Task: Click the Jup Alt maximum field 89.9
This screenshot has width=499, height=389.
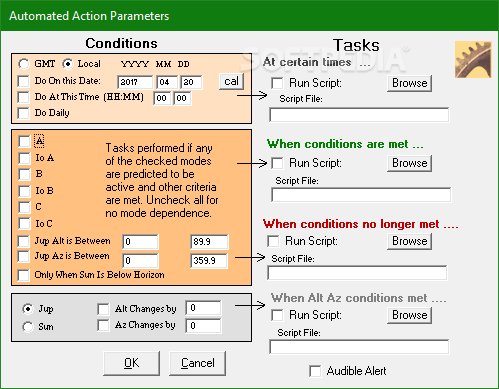Action: click(x=209, y=242)
